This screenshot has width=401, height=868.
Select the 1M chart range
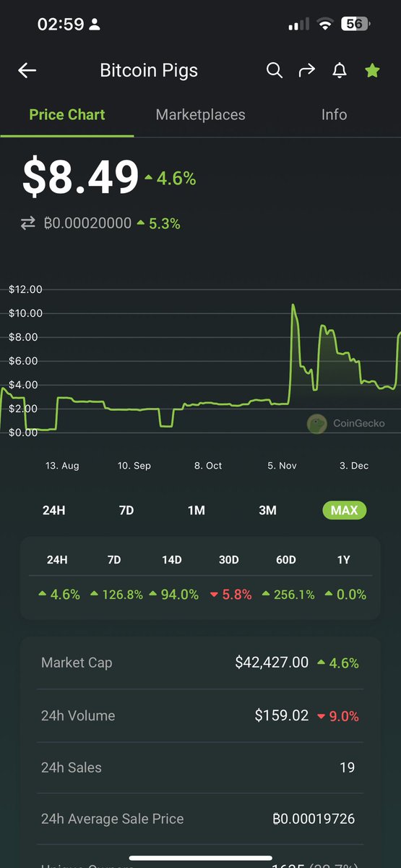pyautogui.click(x=197, y=510)
